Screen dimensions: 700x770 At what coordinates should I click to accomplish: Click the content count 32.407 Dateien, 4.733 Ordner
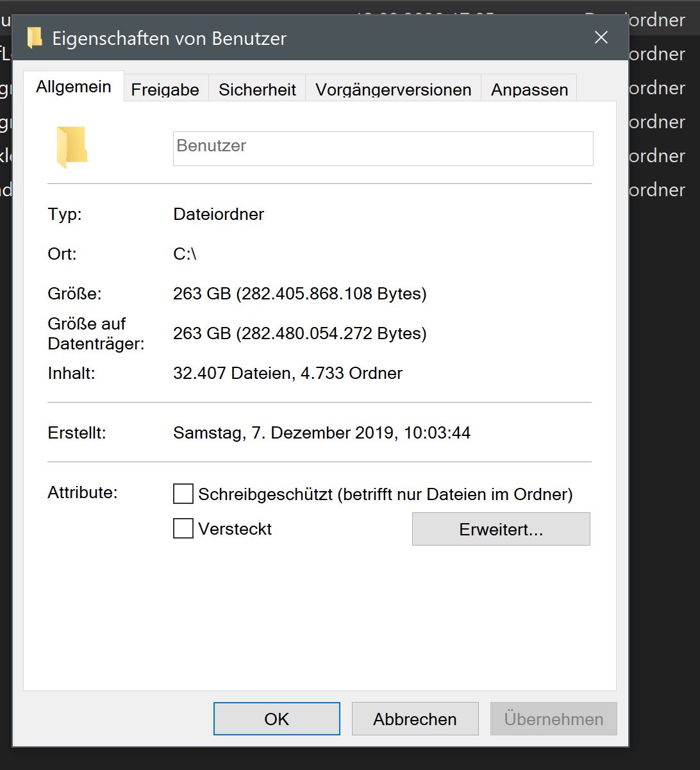click(x=288, y=373)
